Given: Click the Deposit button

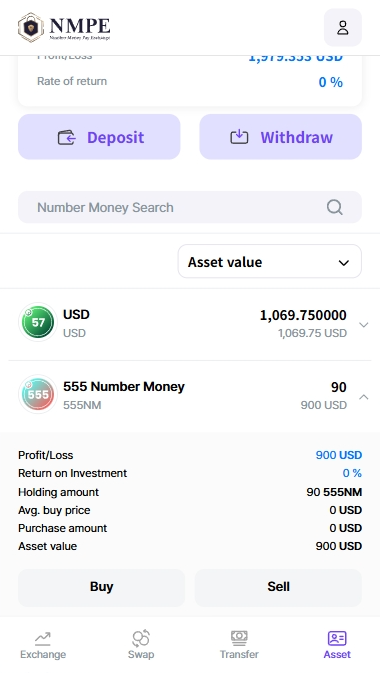Looking at the screenshot, I should pyautogui.click(x=99, y=137).
